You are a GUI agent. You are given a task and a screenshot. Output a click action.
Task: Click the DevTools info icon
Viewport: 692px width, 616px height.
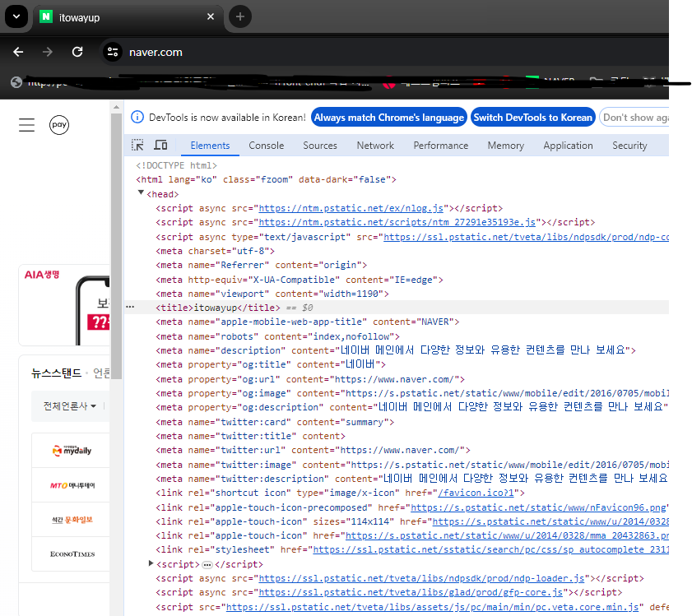pyautogui.click(x=137, y=118)
